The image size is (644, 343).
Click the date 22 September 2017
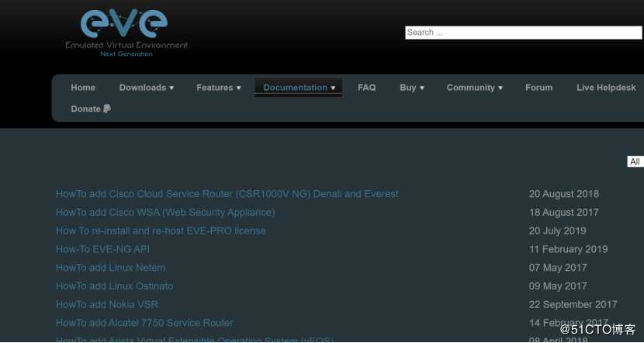pyautogui.click(x=573, y=305)
